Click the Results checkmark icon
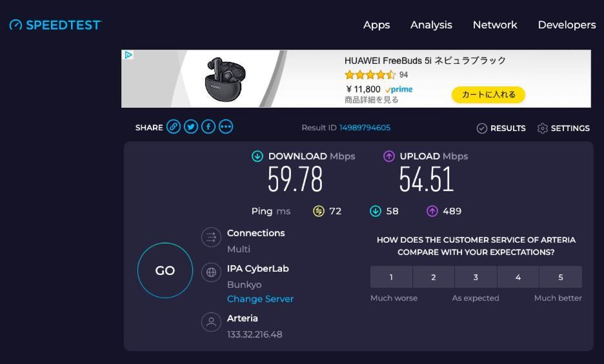 tap(482, 128)
